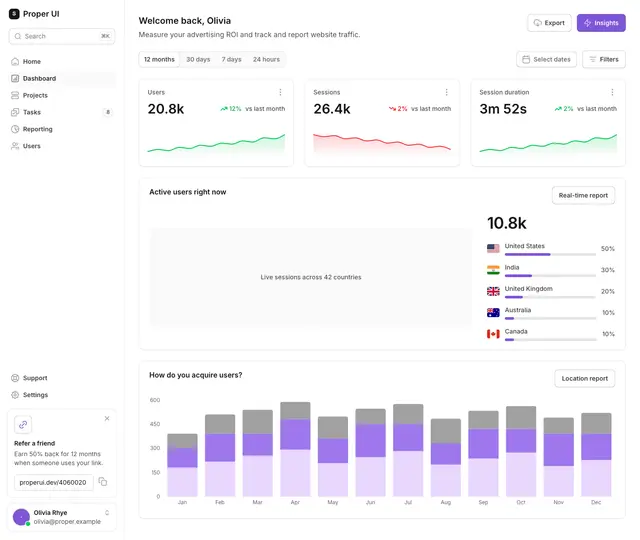Click the Apr bar in acquisition chart
The image size is (640, 540).
[295, 449]
